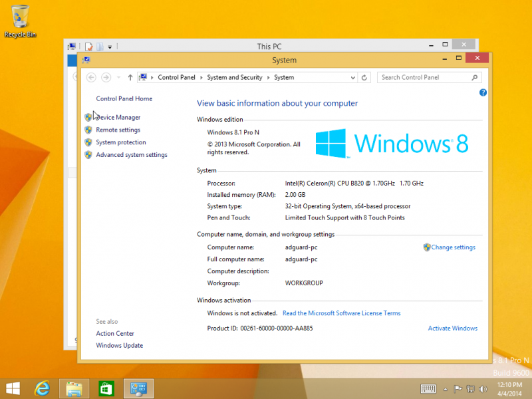The height and width of the screenshot is (399, 532).
Task: Go to Control Panel Home
Action: coord(124,98)
